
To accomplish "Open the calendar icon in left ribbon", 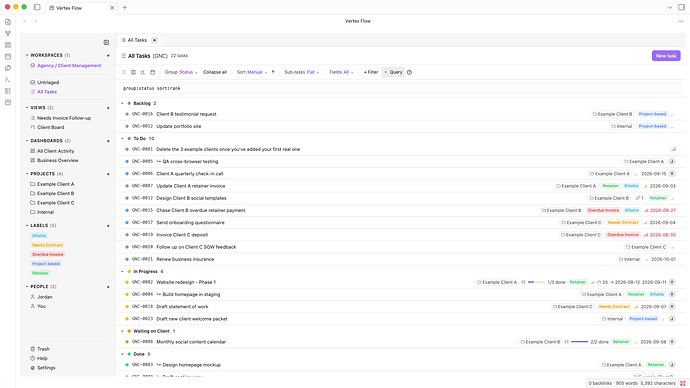I will point(8,56).
